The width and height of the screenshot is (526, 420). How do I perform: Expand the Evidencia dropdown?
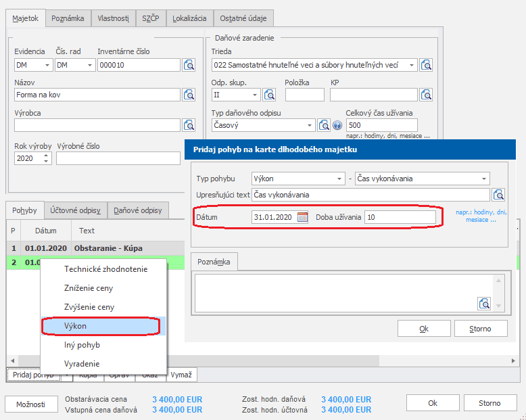[47, 65]
